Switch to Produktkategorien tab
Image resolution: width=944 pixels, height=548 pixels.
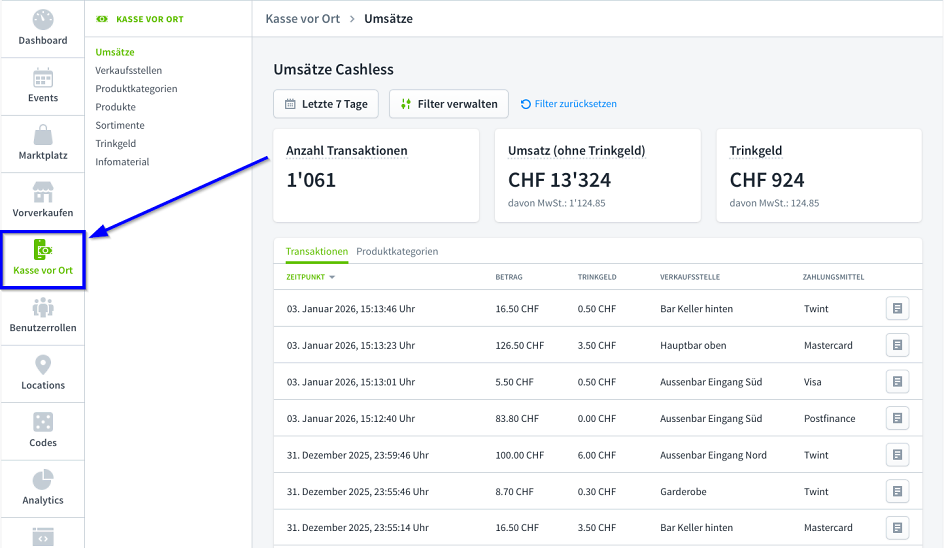click(397, 251)
